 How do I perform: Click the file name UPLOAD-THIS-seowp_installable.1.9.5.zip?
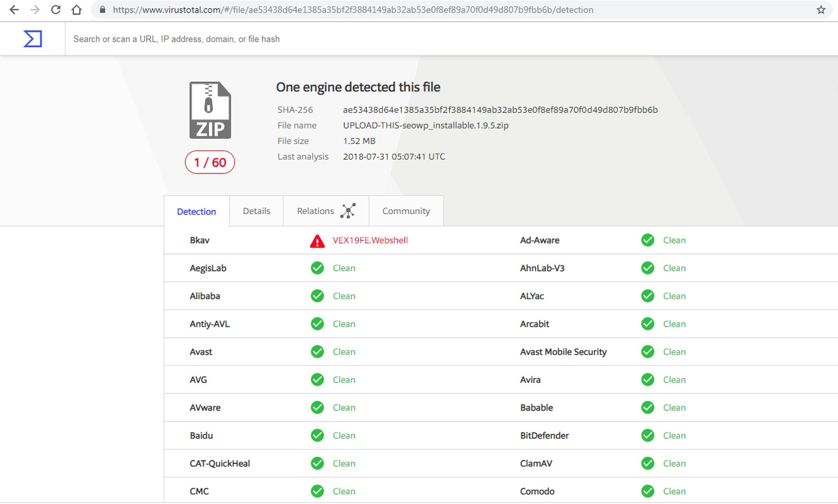[x=426, y=126]
